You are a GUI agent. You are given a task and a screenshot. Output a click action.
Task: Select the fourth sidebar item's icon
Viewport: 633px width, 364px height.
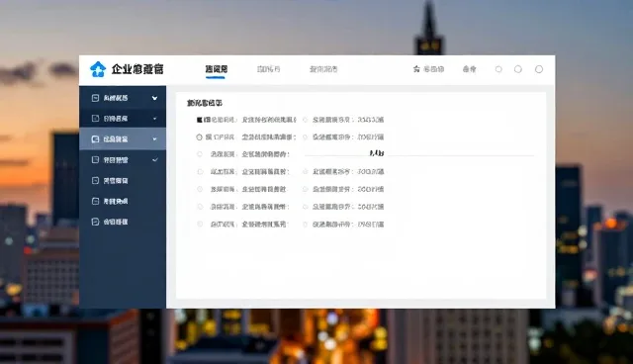pos(95,160)
